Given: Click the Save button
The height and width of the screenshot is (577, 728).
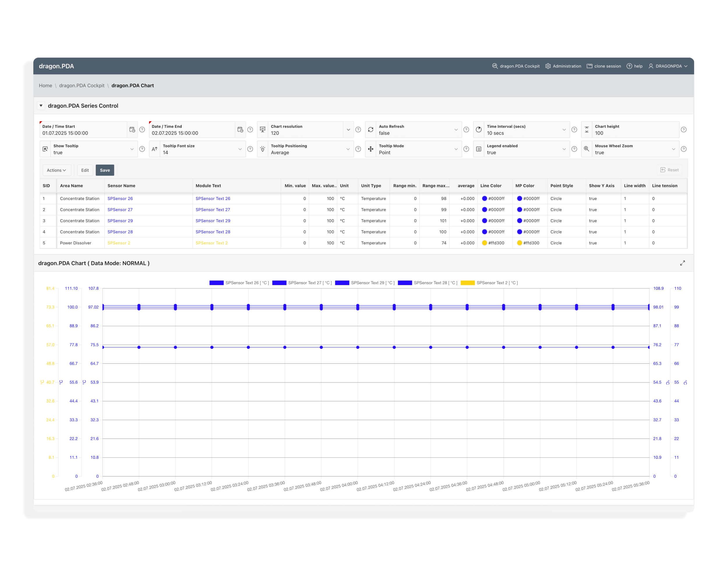Looking at the screenshot, I should (x=105, y=170).
